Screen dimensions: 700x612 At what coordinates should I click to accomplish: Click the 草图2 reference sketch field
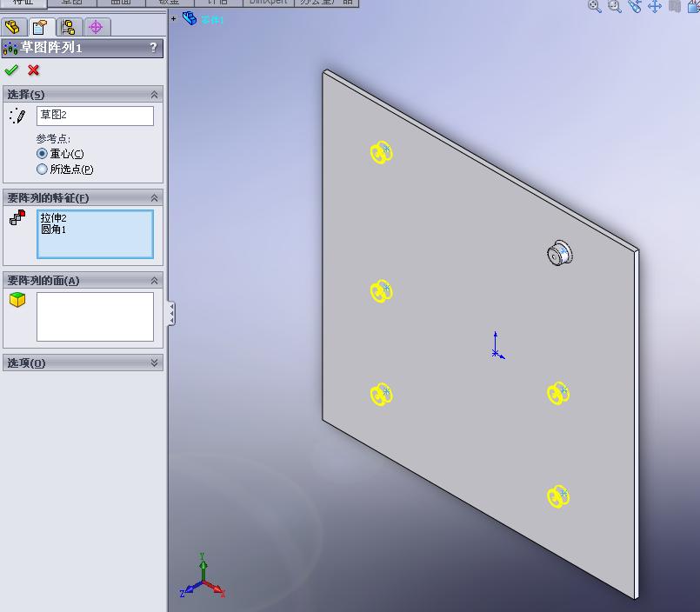[95, 116]
